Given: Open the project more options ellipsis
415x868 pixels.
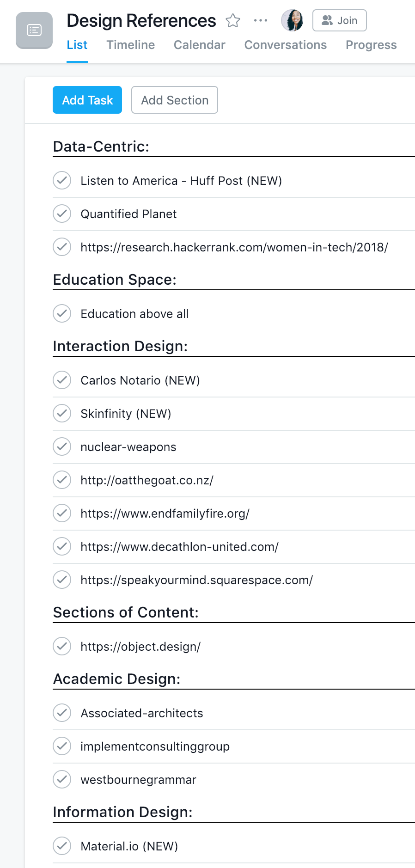Looking at the screenshot, I should [261, 21].
